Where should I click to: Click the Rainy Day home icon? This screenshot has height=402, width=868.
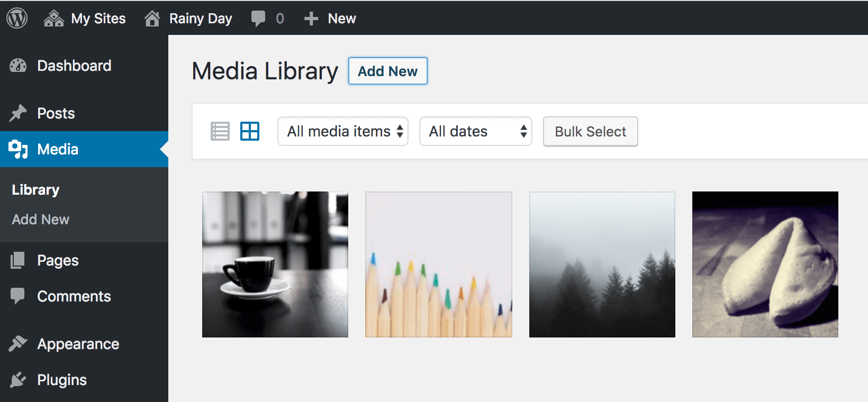pyautogui.click(x=152, y=19)
